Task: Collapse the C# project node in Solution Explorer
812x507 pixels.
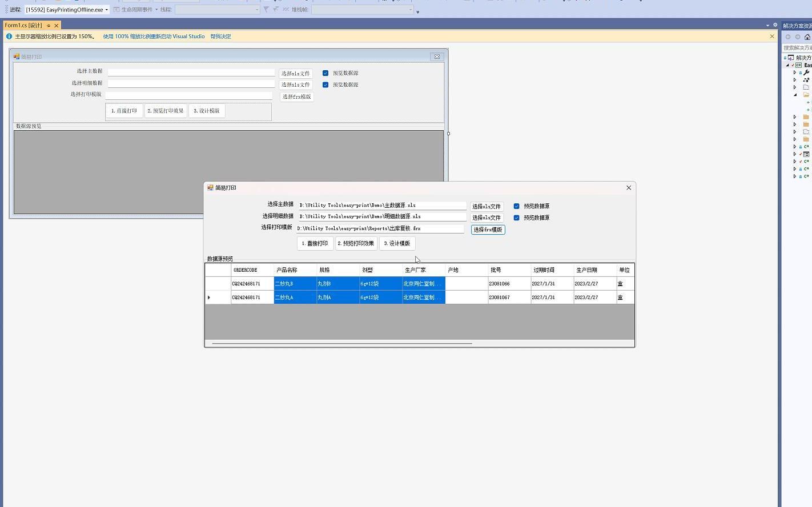Action: [x=787, y=65]
